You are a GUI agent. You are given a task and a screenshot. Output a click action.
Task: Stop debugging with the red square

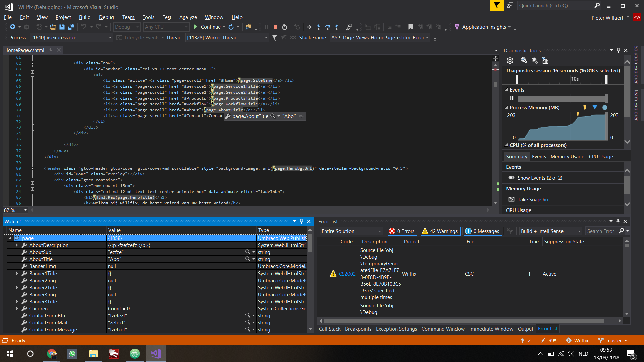(x=276, y=27)
